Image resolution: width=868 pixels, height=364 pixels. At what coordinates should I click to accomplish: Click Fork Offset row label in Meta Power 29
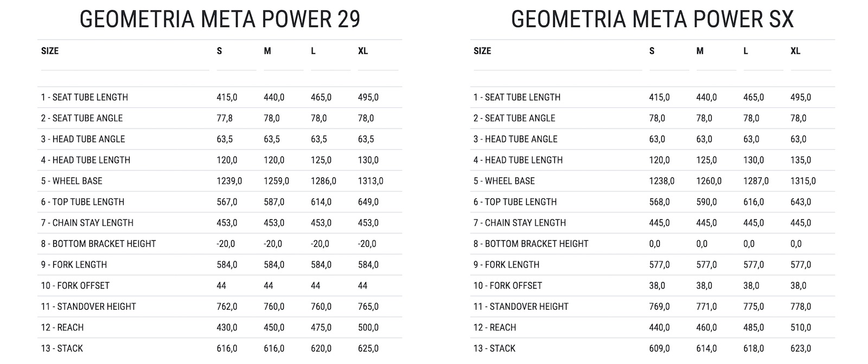tap(75, 286)
